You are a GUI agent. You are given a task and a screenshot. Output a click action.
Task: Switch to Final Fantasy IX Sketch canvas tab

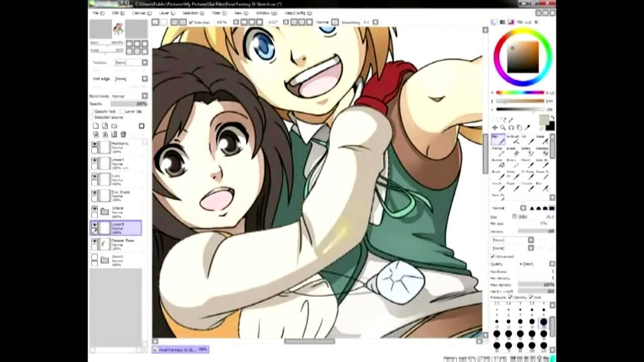(181, 349)
